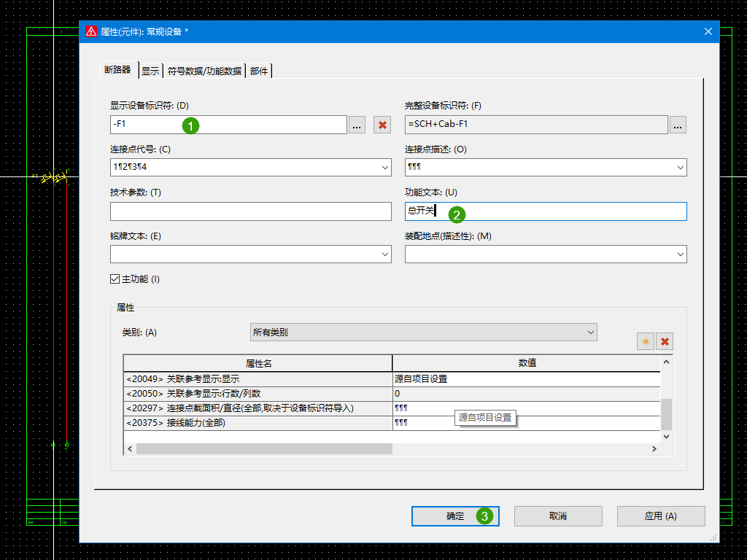Open browse button beside full device tag field

(x=678, y=125)
